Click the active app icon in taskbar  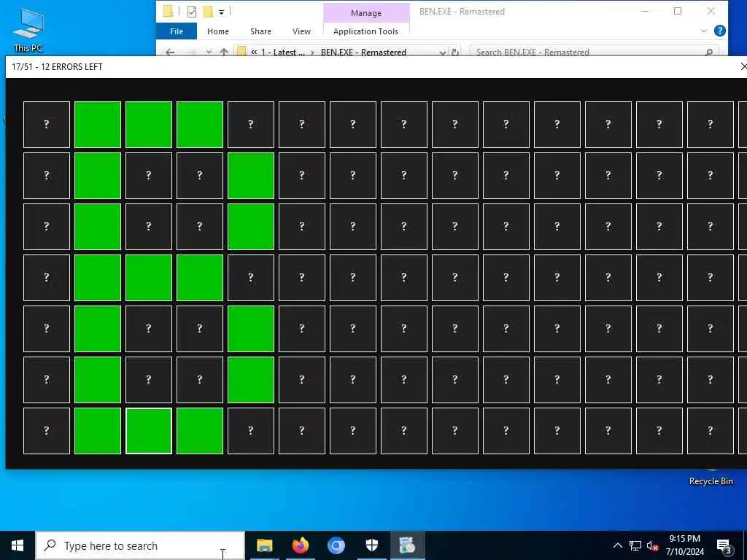(407, 545)
